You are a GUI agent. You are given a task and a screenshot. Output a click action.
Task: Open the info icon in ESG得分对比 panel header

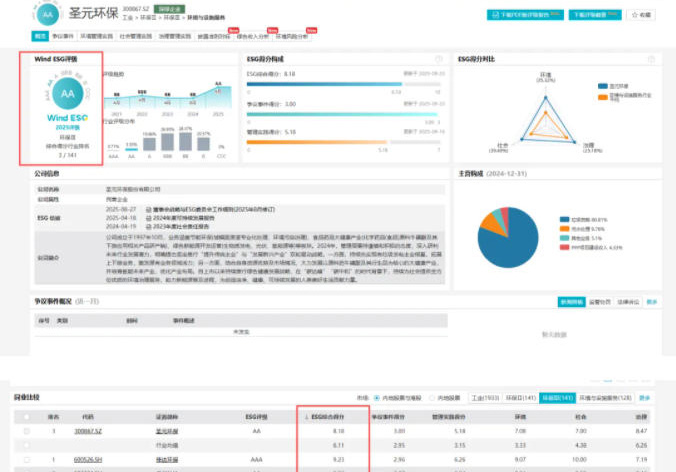pos(651,59)
